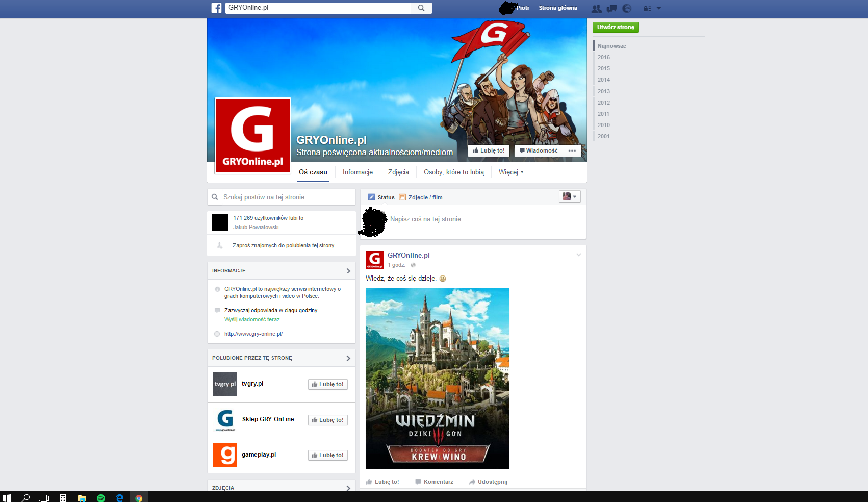Open messages icon in top bar
Image resolution: width=868 pixels, height=502 pixels.
611,8
